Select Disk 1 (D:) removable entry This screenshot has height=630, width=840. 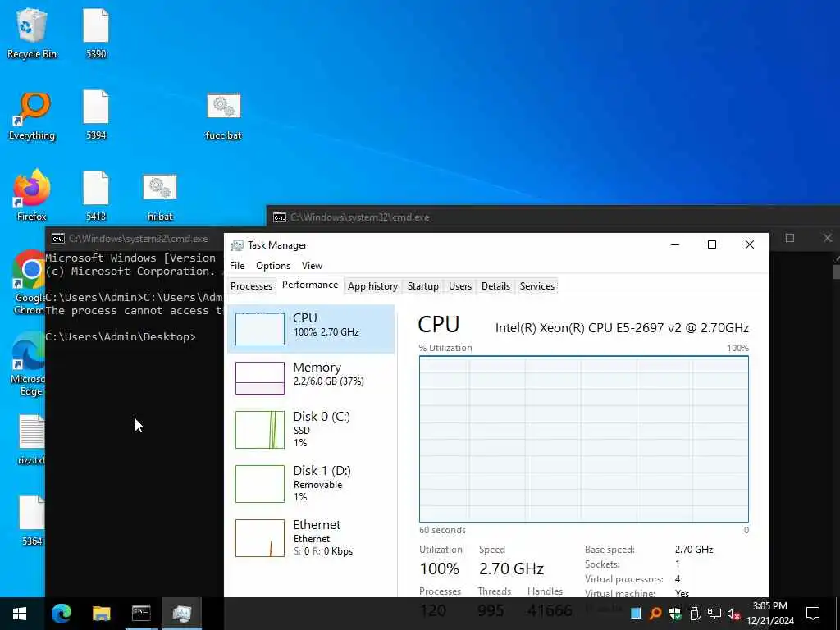[311, 483]
